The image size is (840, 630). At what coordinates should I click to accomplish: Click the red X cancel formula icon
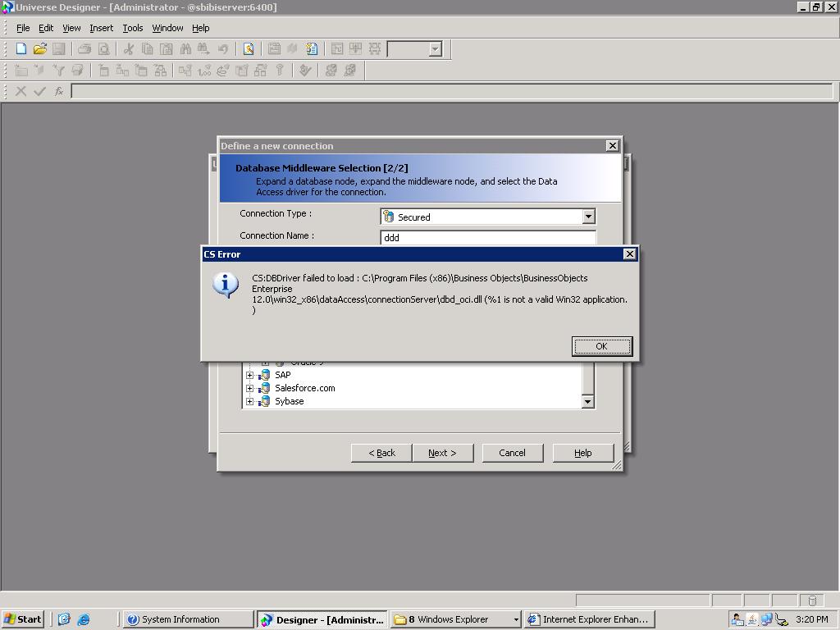point(21,91)
